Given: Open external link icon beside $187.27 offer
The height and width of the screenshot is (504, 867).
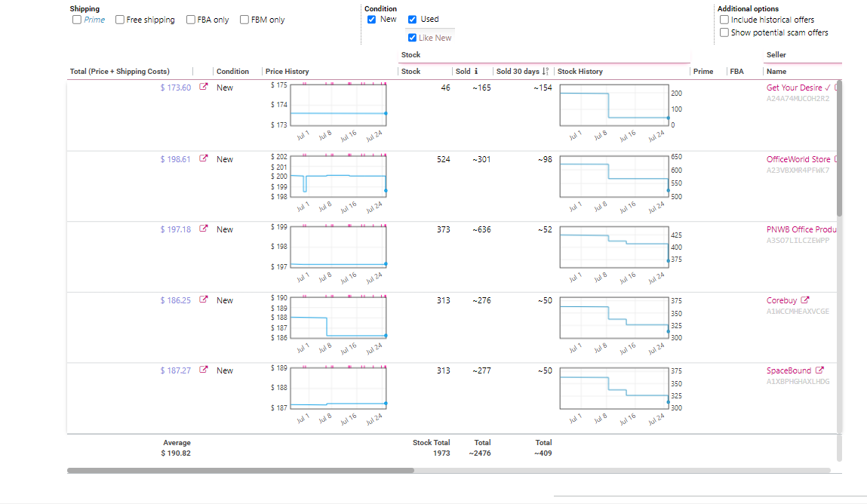Looking at the screenshot, I should point(204,369).
